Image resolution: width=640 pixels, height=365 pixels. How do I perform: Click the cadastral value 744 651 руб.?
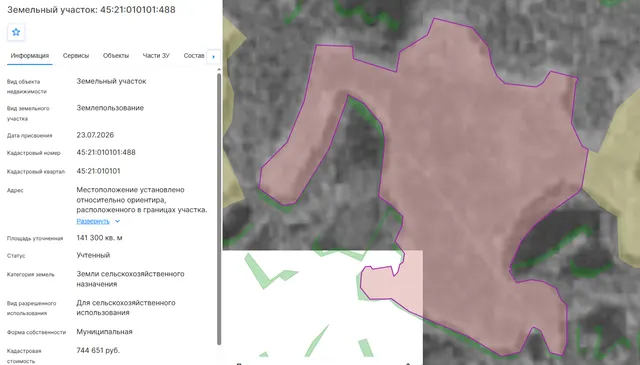[x=98, y=350]
